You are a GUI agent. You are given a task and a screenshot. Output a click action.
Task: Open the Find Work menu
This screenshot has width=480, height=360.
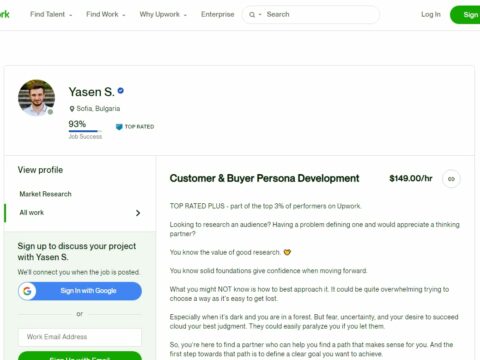click(x=105, y=14)
